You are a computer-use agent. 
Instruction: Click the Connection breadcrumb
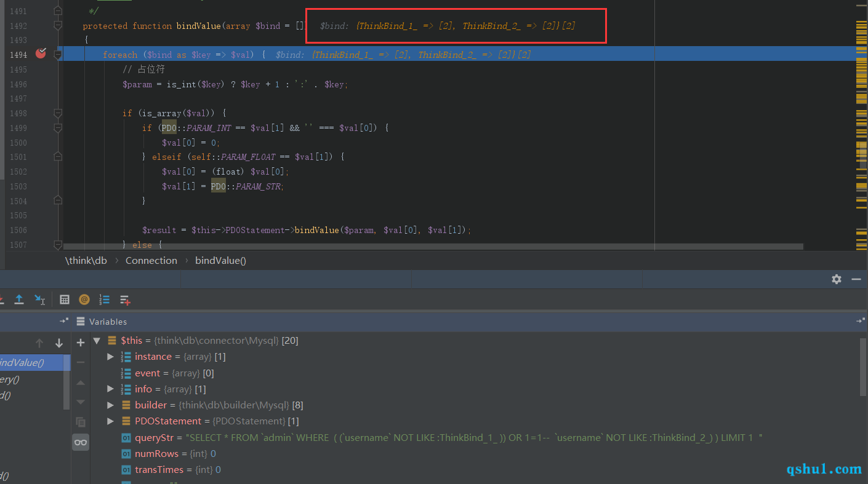point(151,261)
